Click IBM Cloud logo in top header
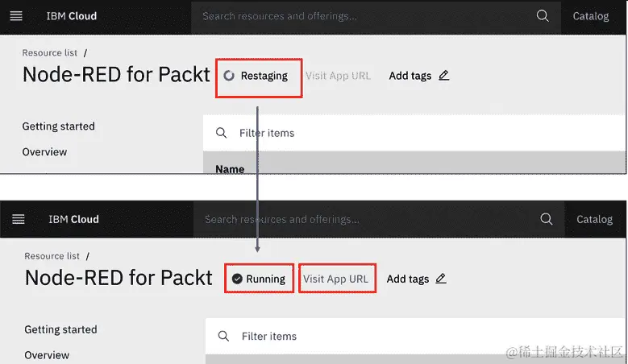Screen dimensions: 628x364 [x=71, y=16]
